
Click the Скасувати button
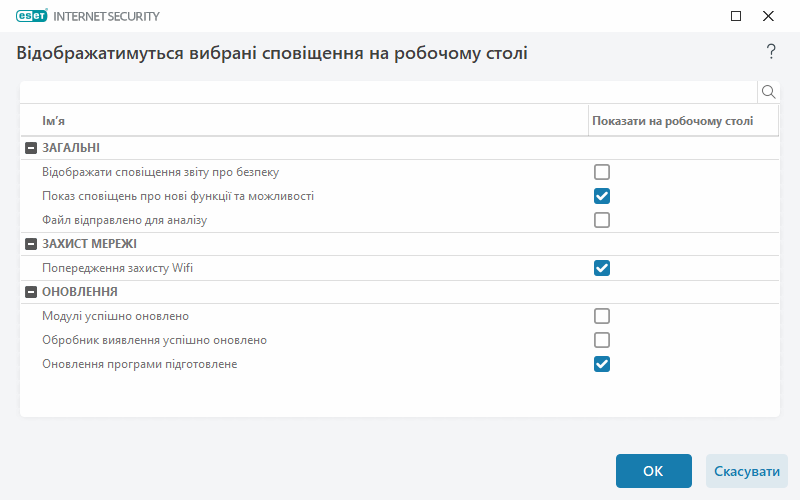tap(747, 471)
